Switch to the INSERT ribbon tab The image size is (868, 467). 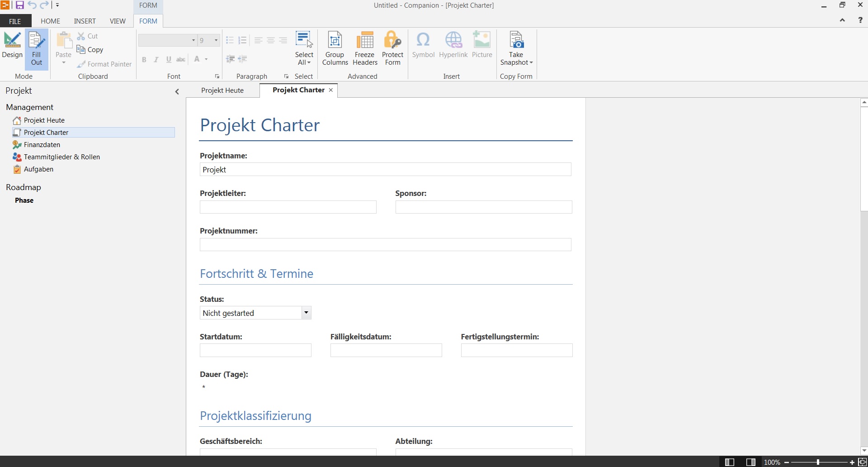(85, 21)
